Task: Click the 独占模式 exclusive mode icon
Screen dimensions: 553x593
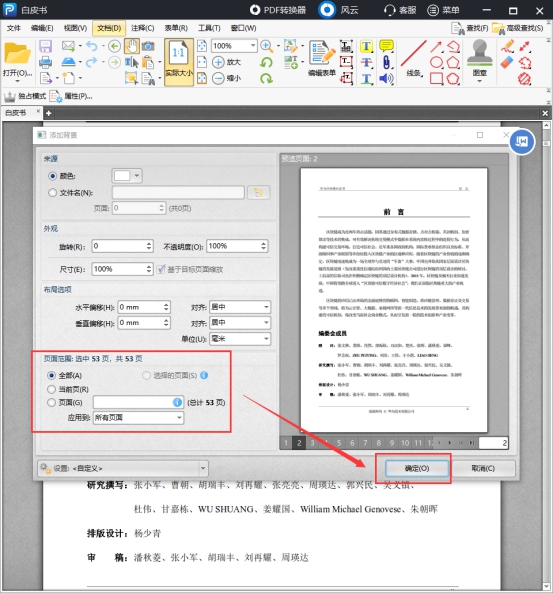Action: point(25,96)
